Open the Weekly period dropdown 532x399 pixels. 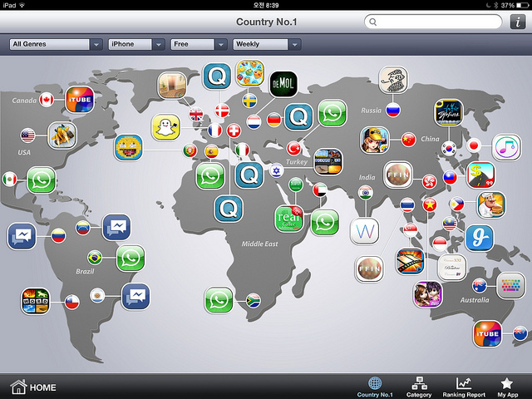[x=267, y=44]
